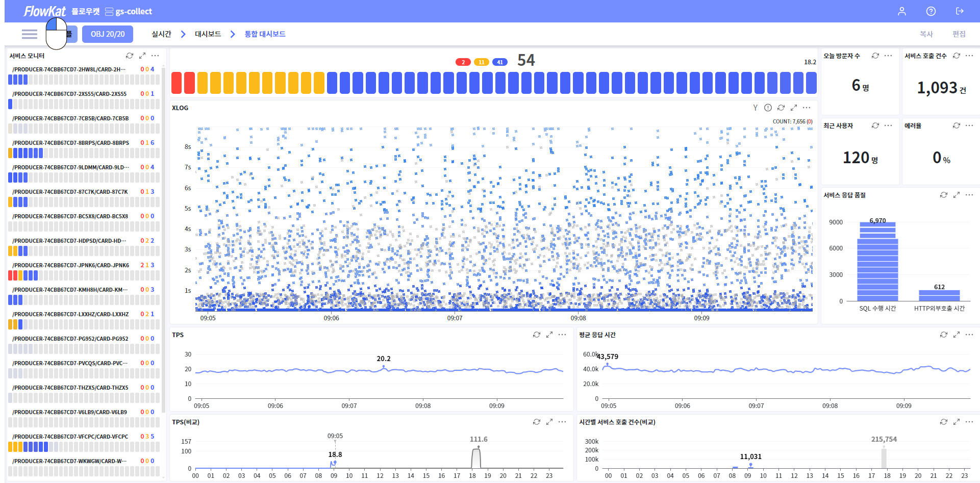980x483 pixels.
Task: Click the XLOG error alert icon
Action: click(x=768, y=108)
